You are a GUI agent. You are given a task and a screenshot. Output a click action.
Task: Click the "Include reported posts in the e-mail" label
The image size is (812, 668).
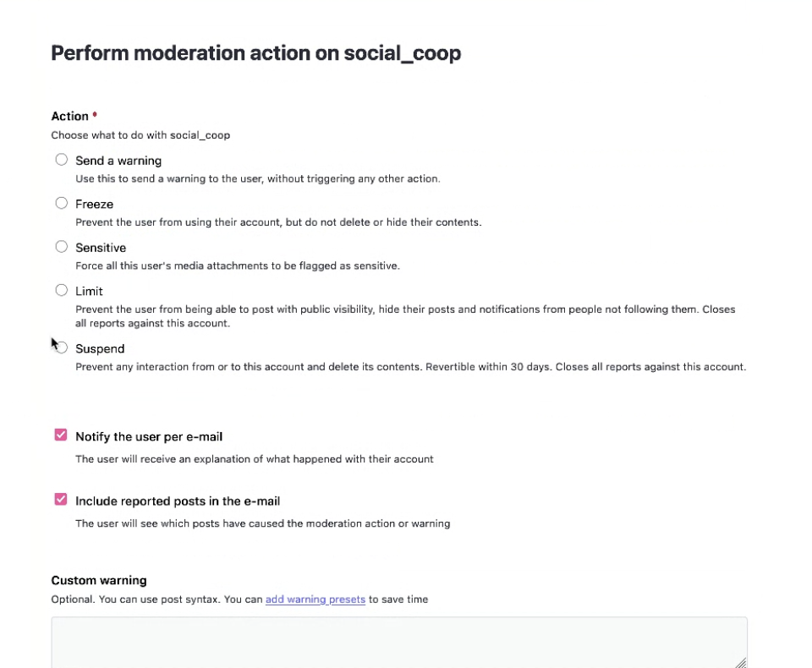pyautogui.click(x=178, y=501)
